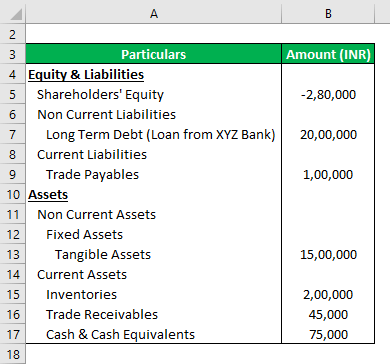Select row 9 header
The image size is (390, 364).
(x=12, y=174)
